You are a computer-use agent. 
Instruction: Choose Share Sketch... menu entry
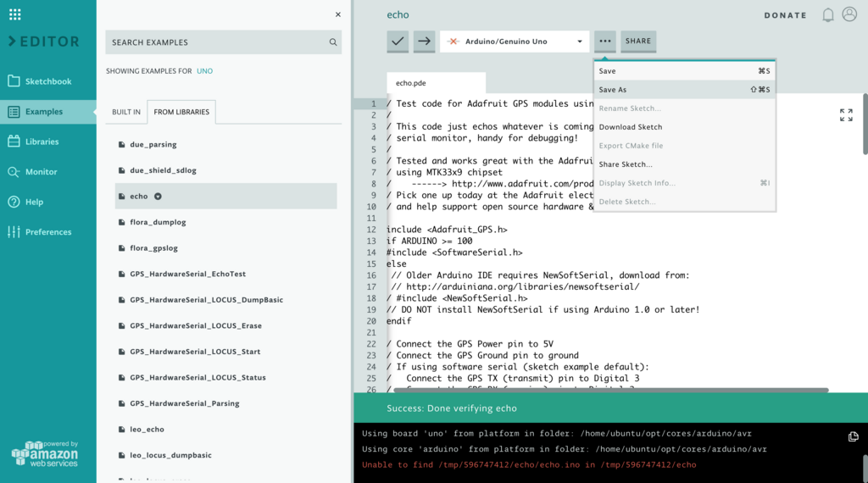[x=684, y=164]
